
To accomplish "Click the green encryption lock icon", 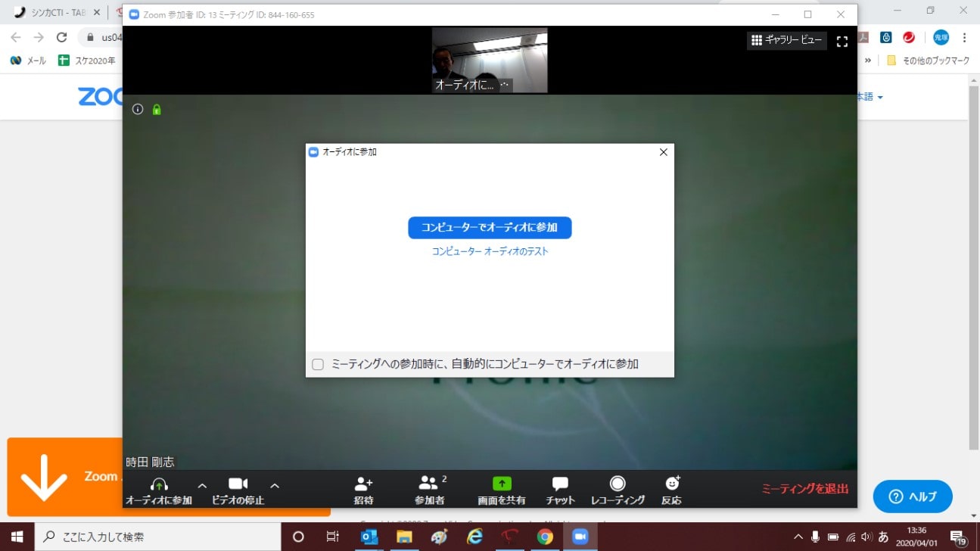I will click(157, 110).
